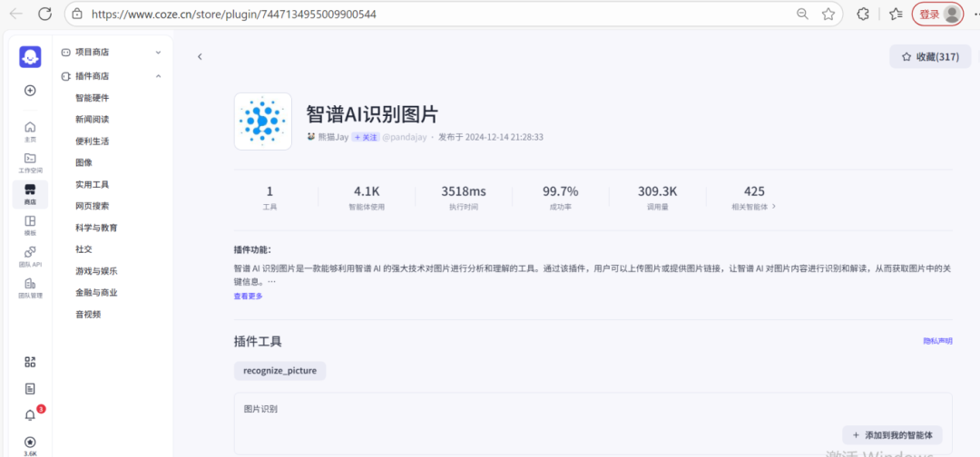Screen dimensions: 980x457
Task: Select 图像 category
Action: coord(83,163)
